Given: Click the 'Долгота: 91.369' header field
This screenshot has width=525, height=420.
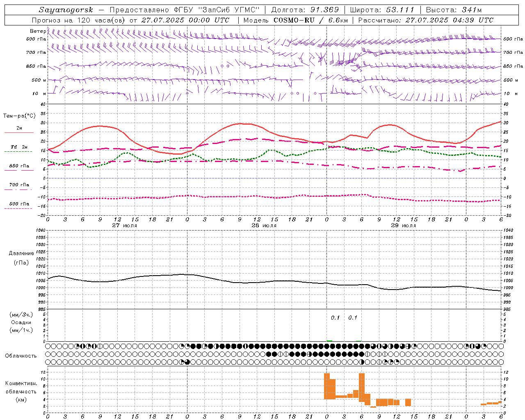Looking at the screenshot, I should [x=305, y=10].
